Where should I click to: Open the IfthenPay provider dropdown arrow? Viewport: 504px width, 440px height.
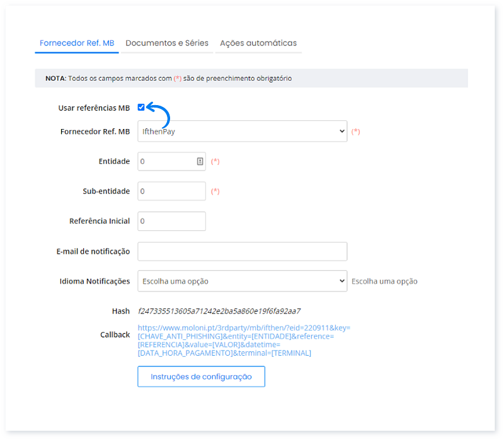point(340,132)
